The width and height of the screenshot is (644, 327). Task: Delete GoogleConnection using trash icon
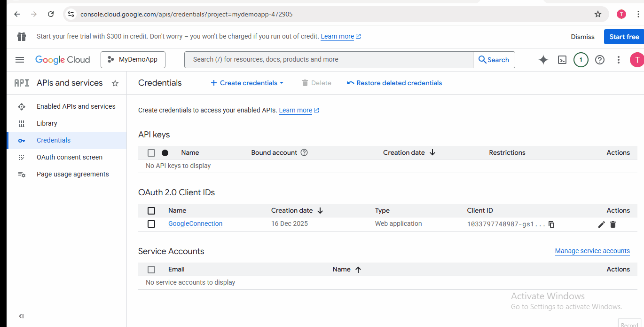[x=613, y=224]
